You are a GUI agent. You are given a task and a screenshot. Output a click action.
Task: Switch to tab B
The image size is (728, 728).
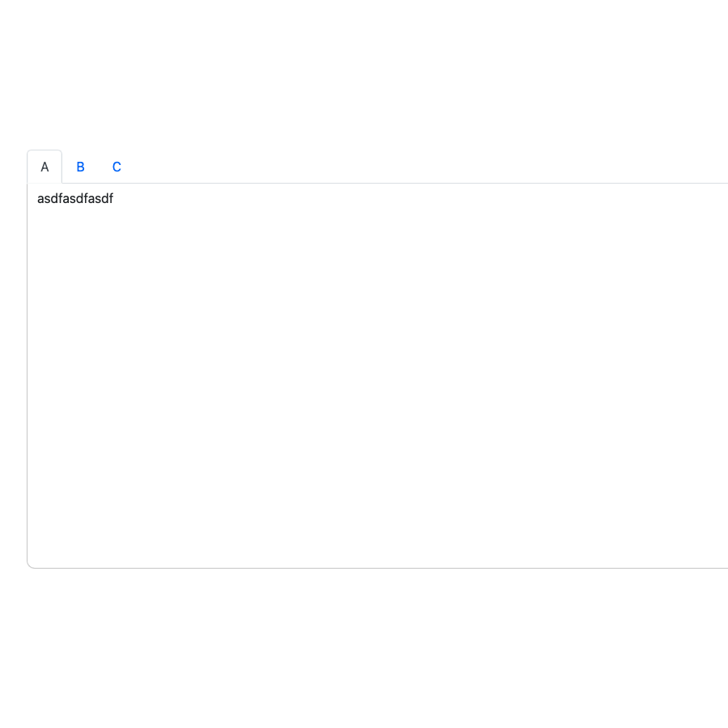(x=80, y=167)
